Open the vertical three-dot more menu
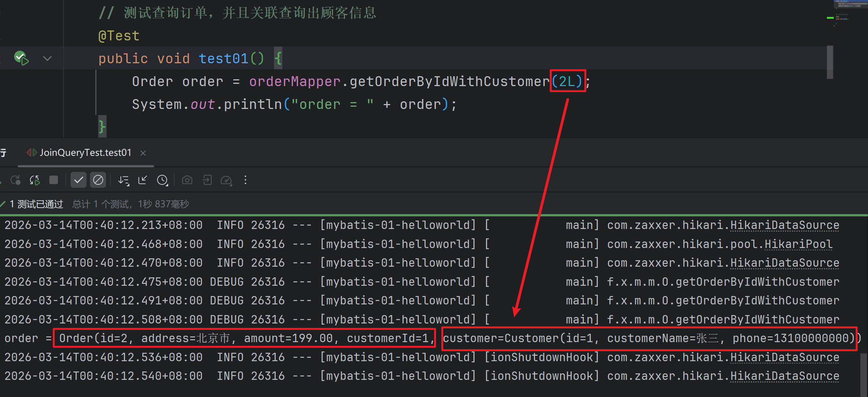The image size is (868, 397). 245,180
